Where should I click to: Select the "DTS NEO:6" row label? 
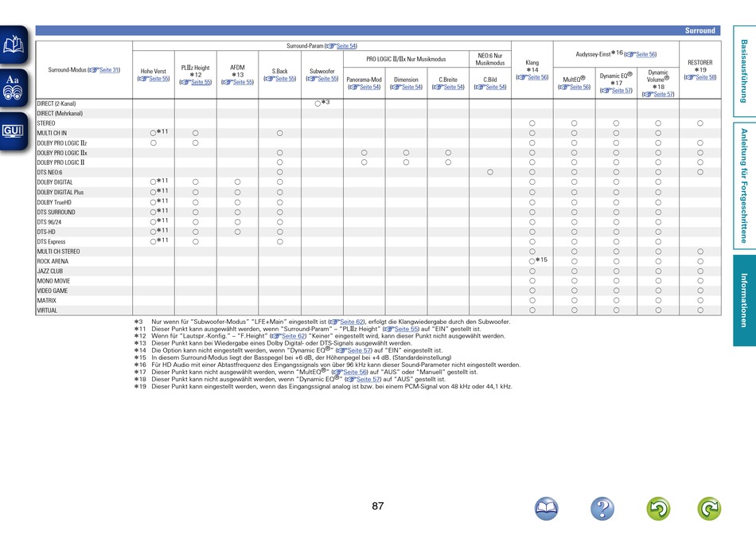pyautogui.click(x=49, y=172)
